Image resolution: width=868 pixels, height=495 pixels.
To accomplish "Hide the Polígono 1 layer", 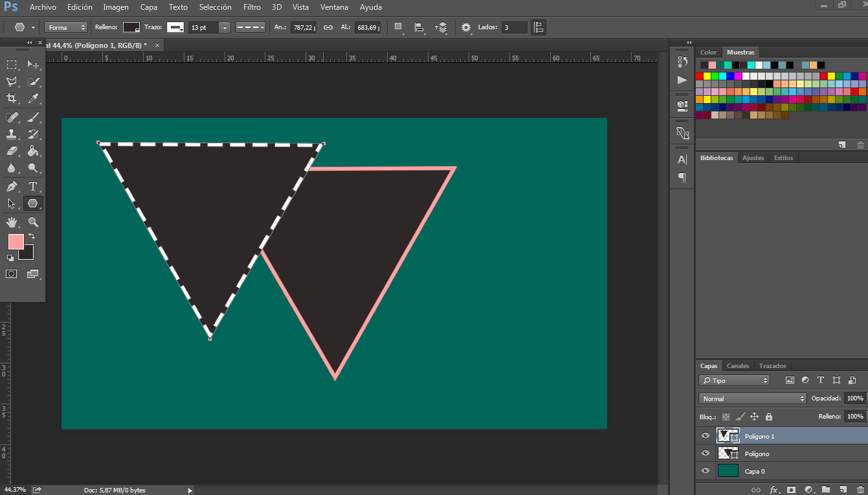I will (706, 436).
